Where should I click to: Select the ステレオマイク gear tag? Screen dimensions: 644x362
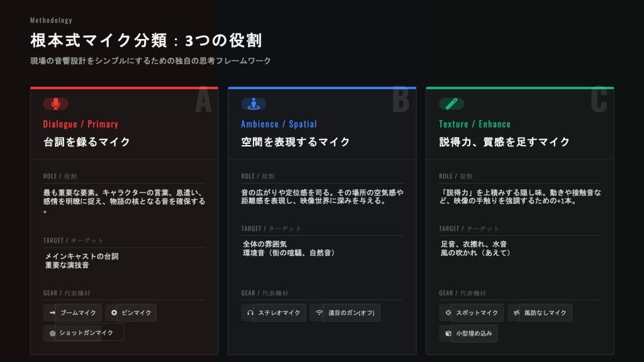point(279,312)
